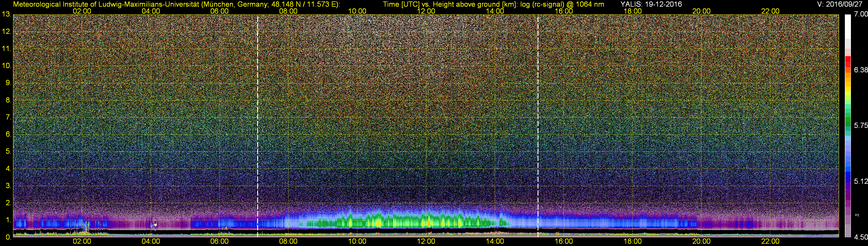Click the 18:00 label on the bottom time axis
868x246 pixels.
pyautogui.click(x=633, y=241)
